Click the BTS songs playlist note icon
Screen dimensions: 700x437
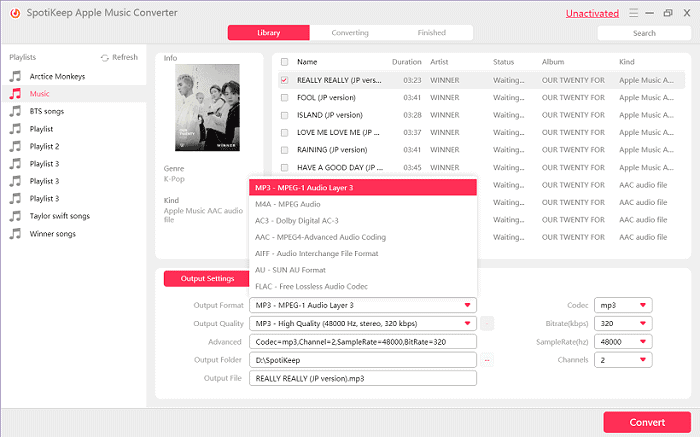pos(16,111)
